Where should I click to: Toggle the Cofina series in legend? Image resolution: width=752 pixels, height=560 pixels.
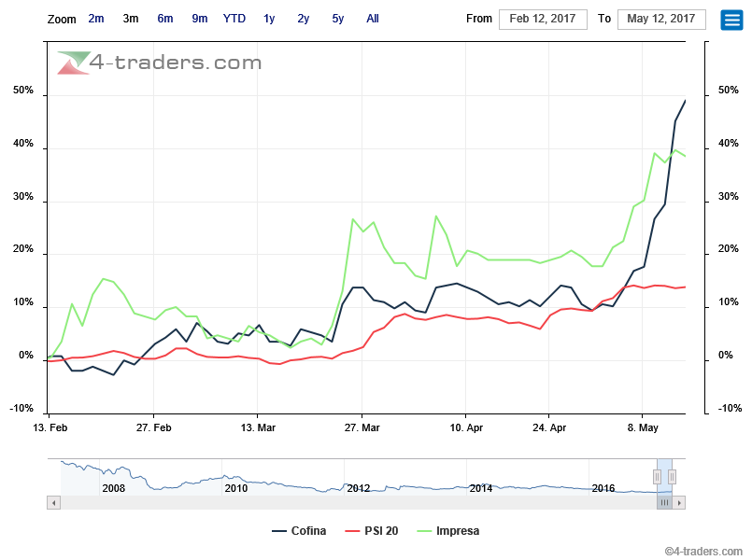pyautogui.click(x=299, y=531)
